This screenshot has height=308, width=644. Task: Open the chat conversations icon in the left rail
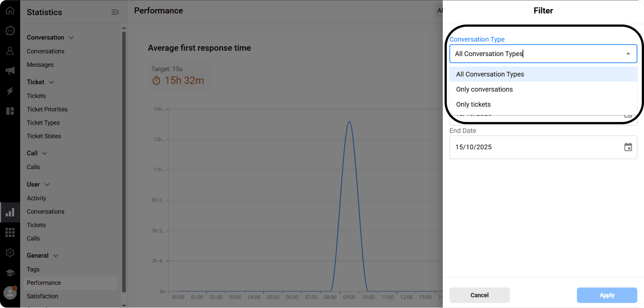[10, 31]
